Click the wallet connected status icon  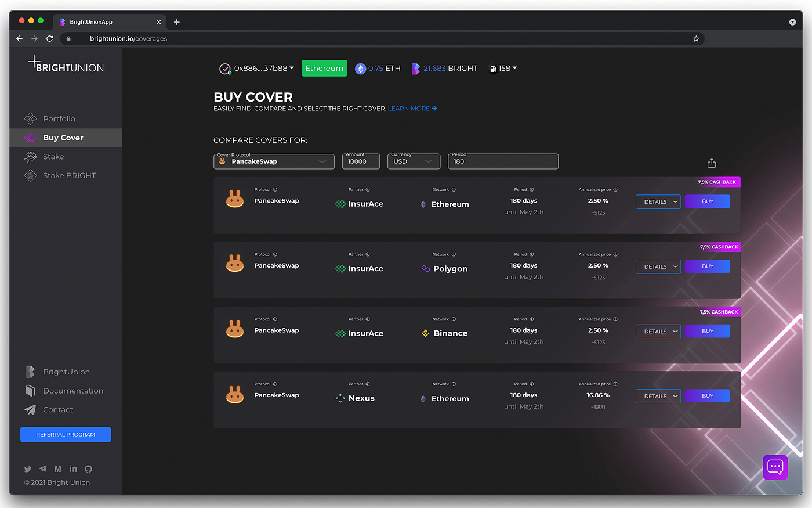pos(225,69)
